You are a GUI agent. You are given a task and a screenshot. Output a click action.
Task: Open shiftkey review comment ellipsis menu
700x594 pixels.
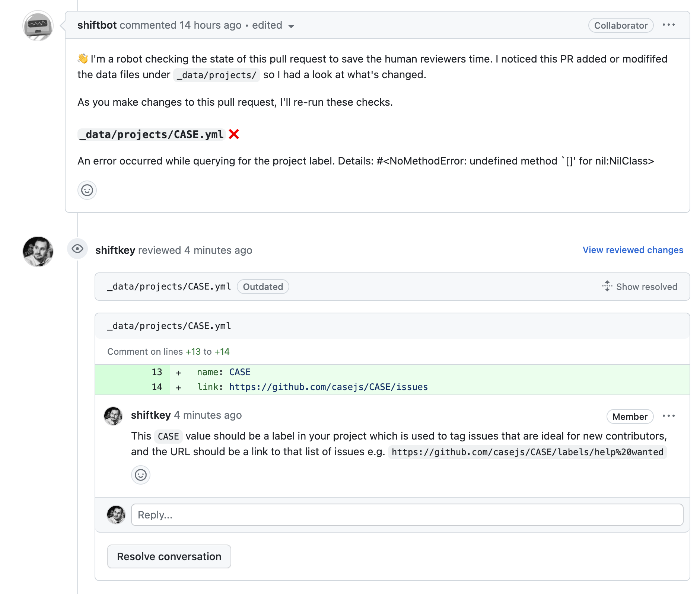pos(668,416)
